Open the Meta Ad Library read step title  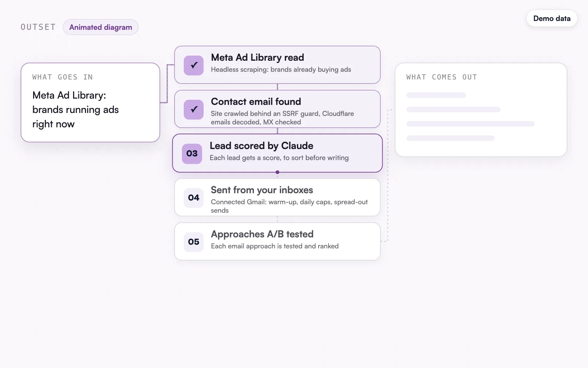(257, 57)
